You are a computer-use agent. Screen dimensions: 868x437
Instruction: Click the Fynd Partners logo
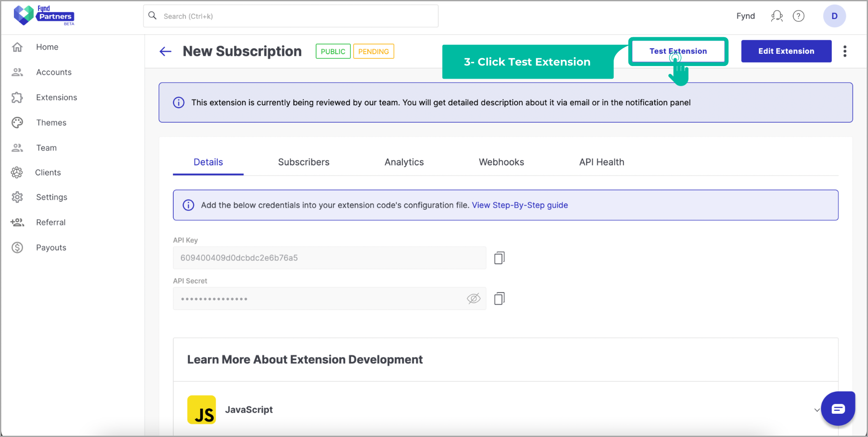click(x=44, y=16)
